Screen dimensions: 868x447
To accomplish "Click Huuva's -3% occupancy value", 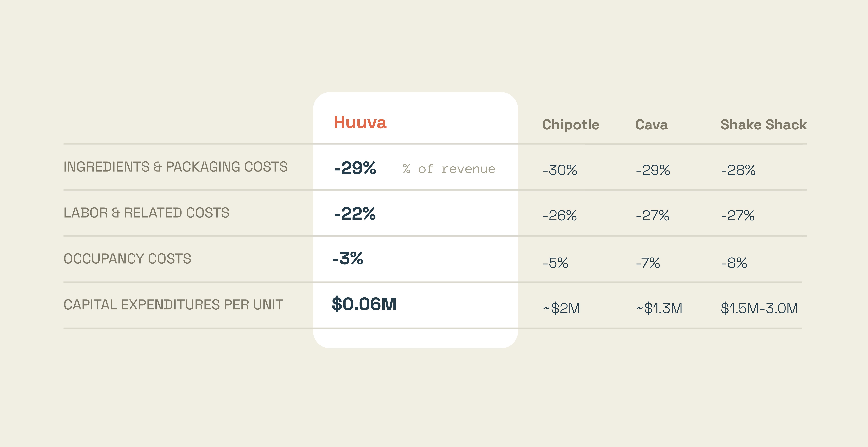I will click(x=348, y=258).
